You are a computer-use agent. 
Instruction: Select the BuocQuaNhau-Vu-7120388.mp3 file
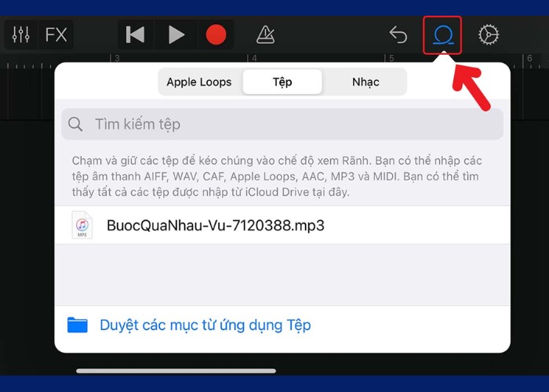(282, 225)
